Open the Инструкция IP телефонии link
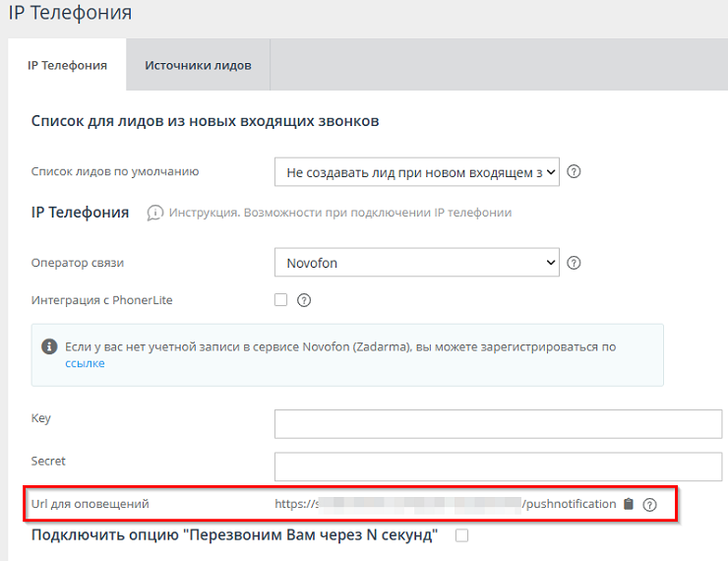The width and height of the screenshot is (728, 561). click(339, 213)
